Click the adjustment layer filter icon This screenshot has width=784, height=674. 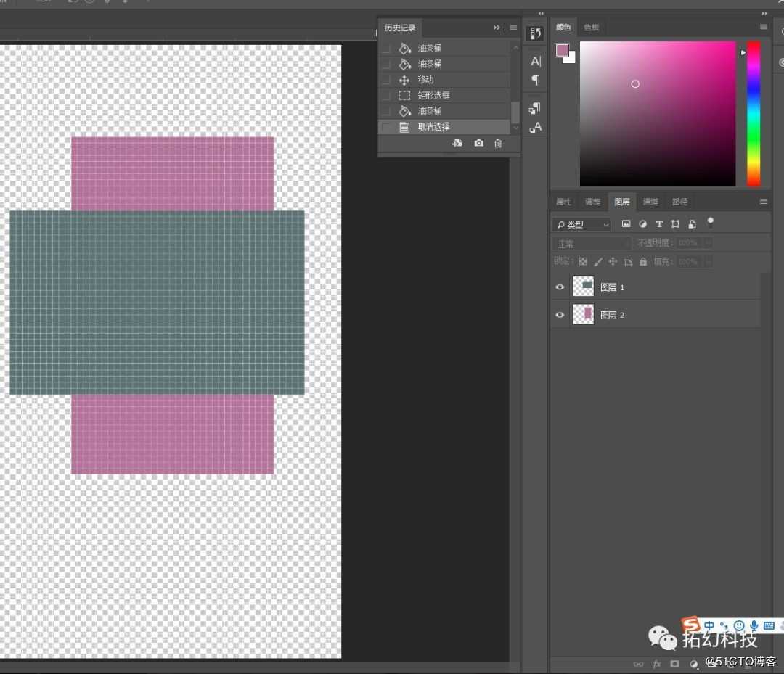coord(642,224)
